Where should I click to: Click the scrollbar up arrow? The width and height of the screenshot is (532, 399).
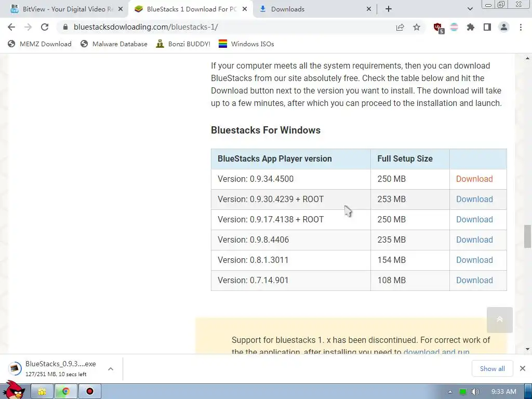[x=527, y=58]
